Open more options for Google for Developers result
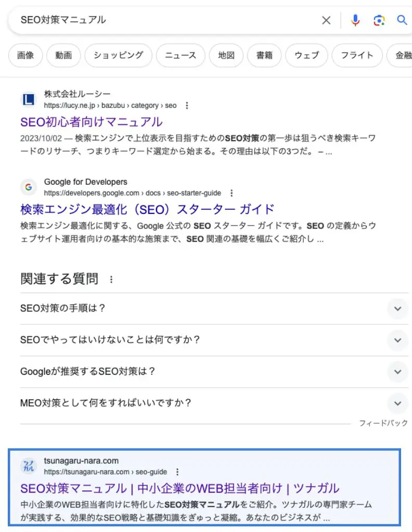 tap(232, 193)
